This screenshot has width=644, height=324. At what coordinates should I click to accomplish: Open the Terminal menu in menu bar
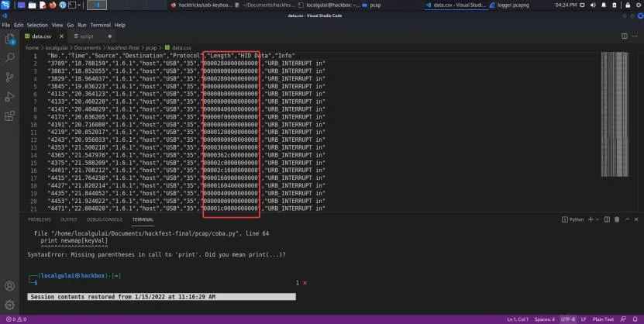(100, 25)
